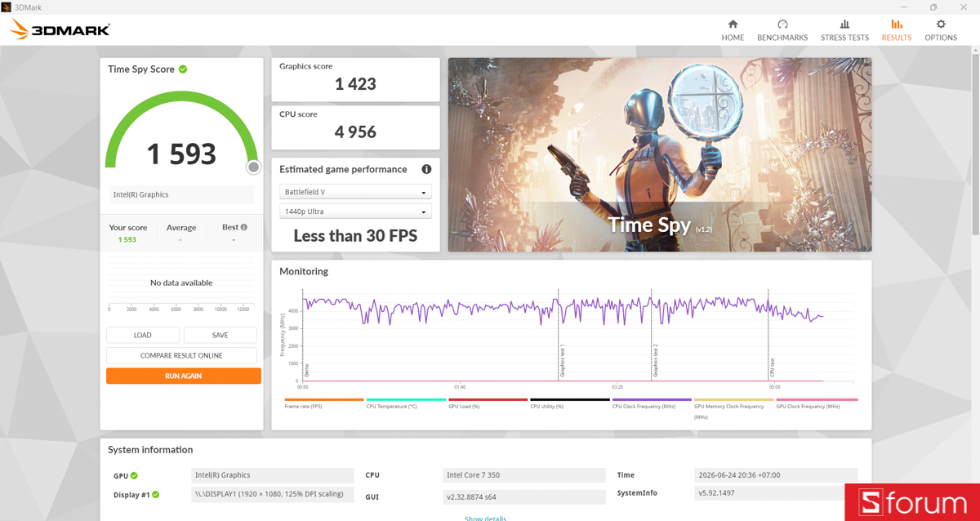
Task: Click the display \\.\DISPLAY1 value field
Action: (x=273, y=495)
